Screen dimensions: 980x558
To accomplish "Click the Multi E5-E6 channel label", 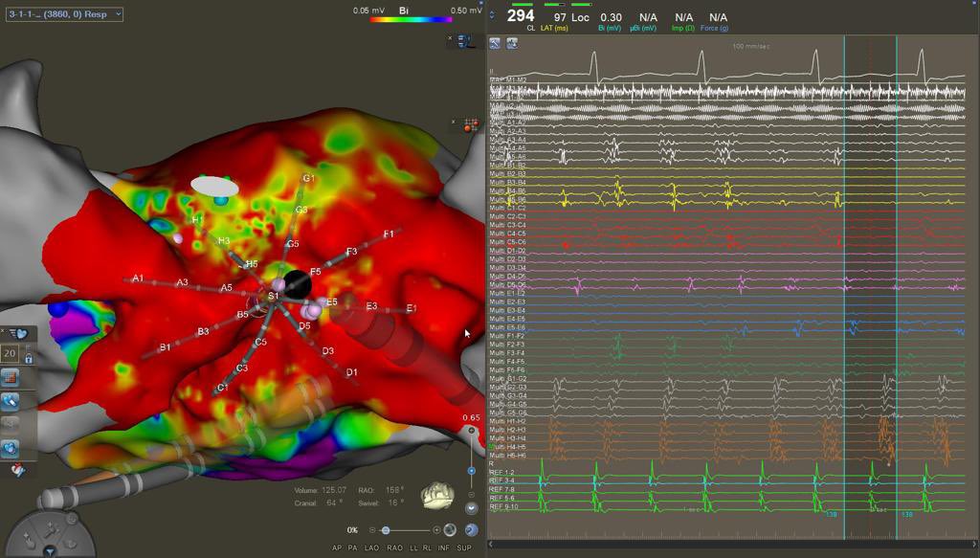I will 508,327.
